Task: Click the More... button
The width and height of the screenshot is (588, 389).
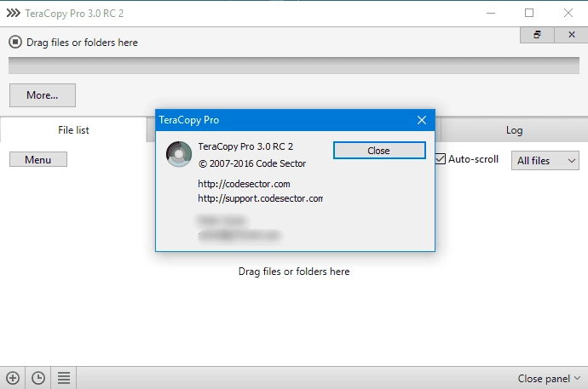Action: click(43, 95)
